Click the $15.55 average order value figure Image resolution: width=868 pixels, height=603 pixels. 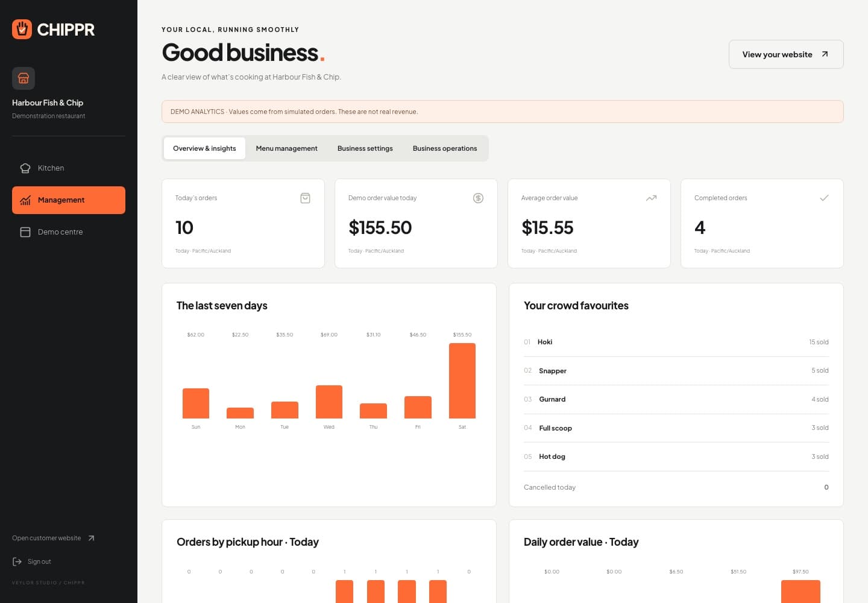coord(547,227)
